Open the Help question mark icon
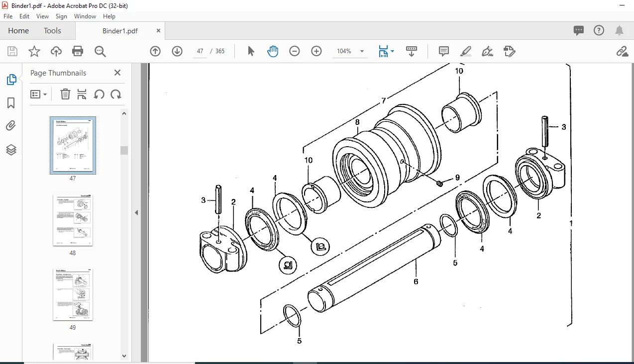 (599, 30)
